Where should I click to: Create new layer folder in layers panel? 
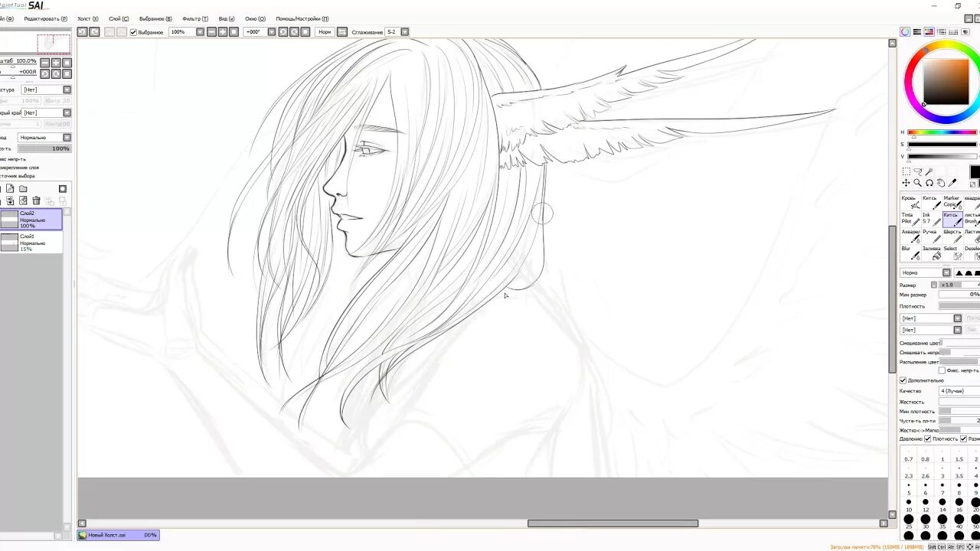[x=23, y=189]
